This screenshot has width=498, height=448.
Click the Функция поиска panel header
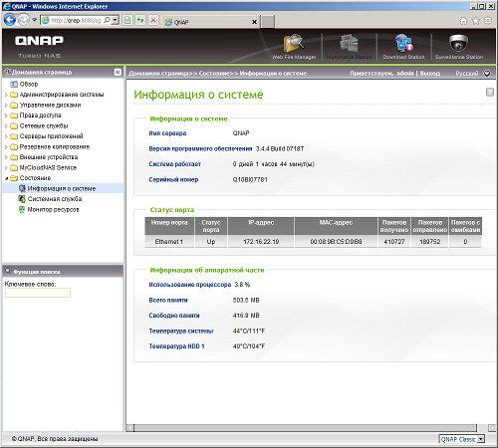[62, 271]
